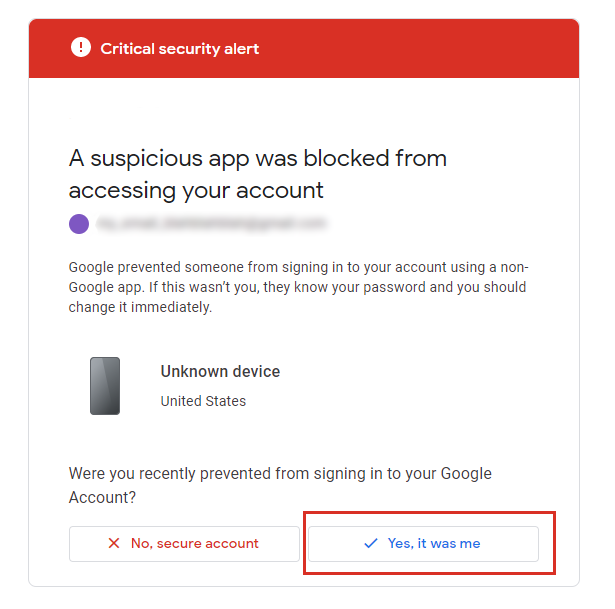Click the purple account avatar circle
This screenshot has width=615, height=609.
[79, 223]
